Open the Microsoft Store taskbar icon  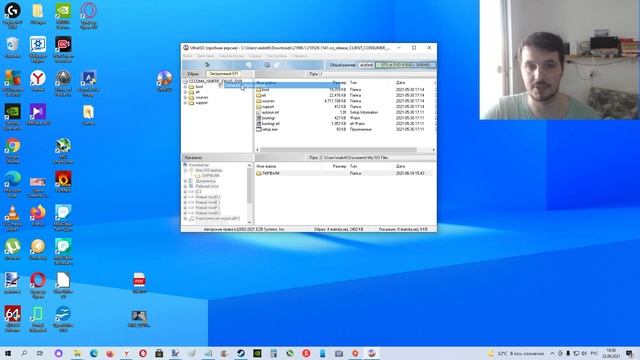point(159,353)
